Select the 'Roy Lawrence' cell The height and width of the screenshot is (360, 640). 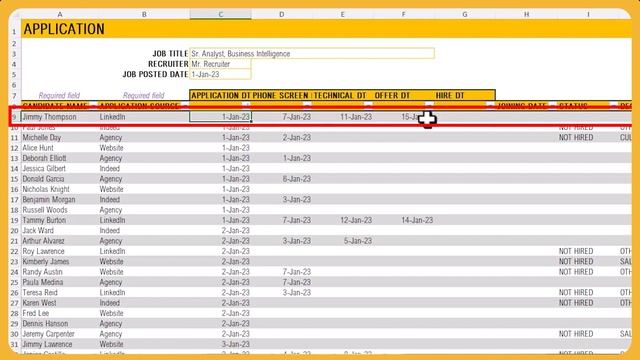[60, 251]
